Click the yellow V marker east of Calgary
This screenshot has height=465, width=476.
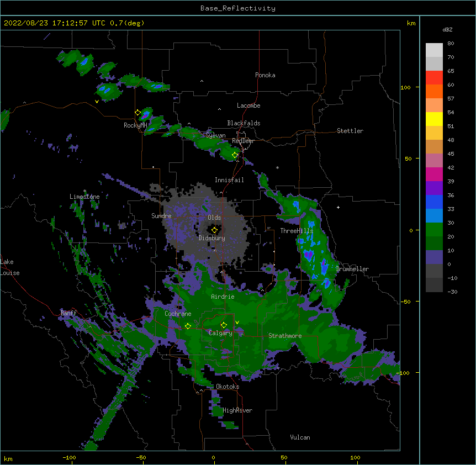(x=237, y=323)
